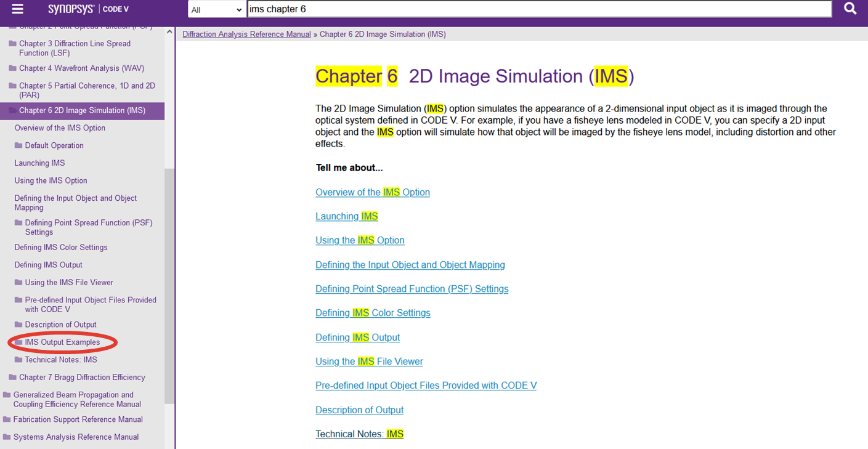Click the Synopsys CODE V logo
Viewport: 868px width, 449px height.
point(89,9)
